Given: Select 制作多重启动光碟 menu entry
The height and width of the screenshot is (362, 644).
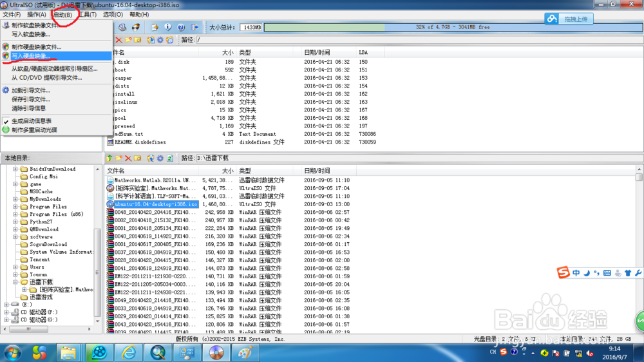Looking at the screenshot, I should pyautogui.click(x=56, y=130).
